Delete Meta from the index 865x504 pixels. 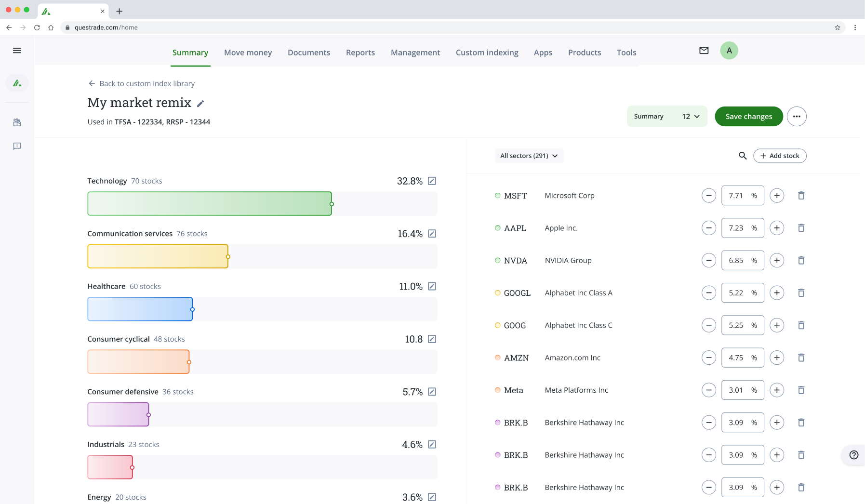click(801, 390)
